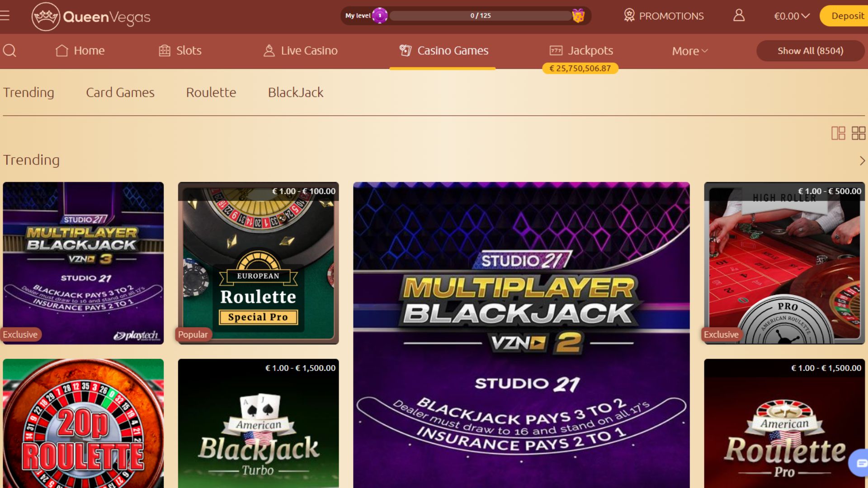
Task: Select the Roulette category
Action: point(211,92)
